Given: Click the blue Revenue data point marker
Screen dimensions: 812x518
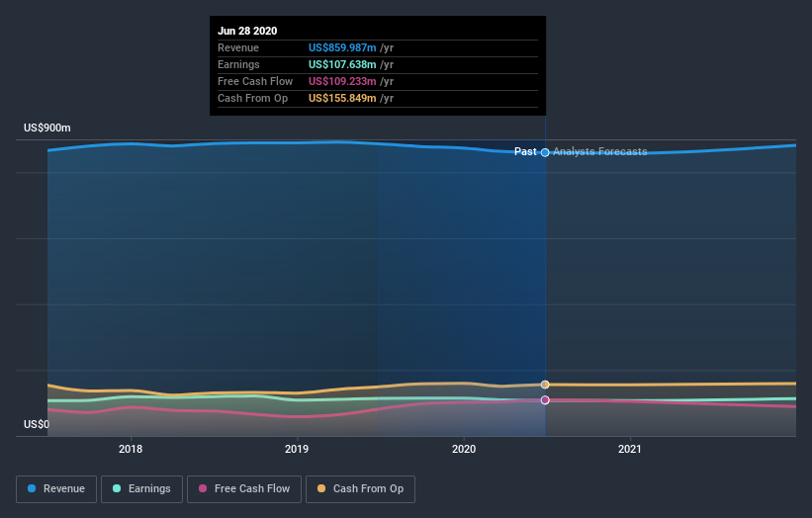Looking at the screenshot, I should pyautogui.click(x=545, y=152).
